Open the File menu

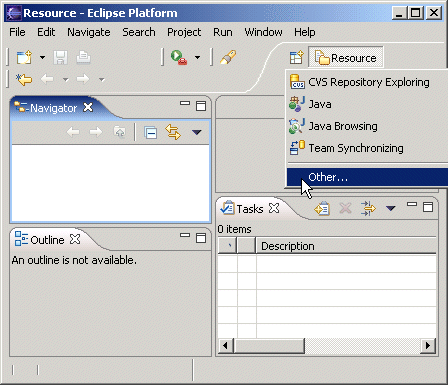17,32
